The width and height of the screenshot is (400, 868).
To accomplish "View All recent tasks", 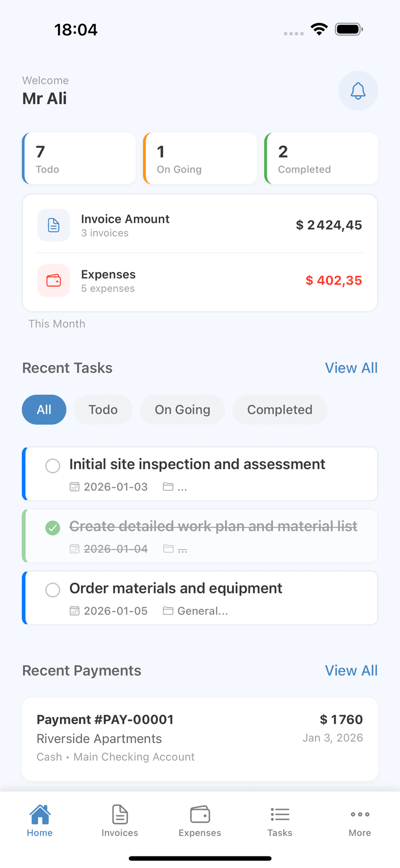I will [351, 368].
